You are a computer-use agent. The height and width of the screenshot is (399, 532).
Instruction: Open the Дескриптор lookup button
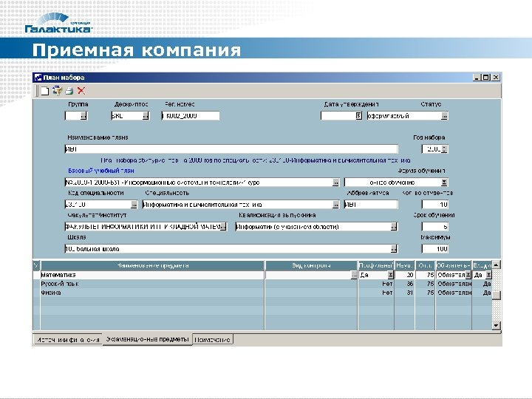(x=146, y=116)
